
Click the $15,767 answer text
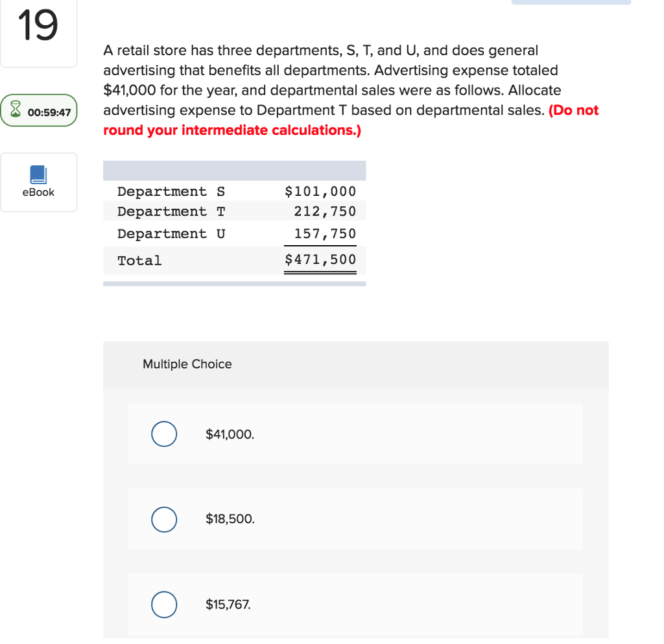point(227,604)
